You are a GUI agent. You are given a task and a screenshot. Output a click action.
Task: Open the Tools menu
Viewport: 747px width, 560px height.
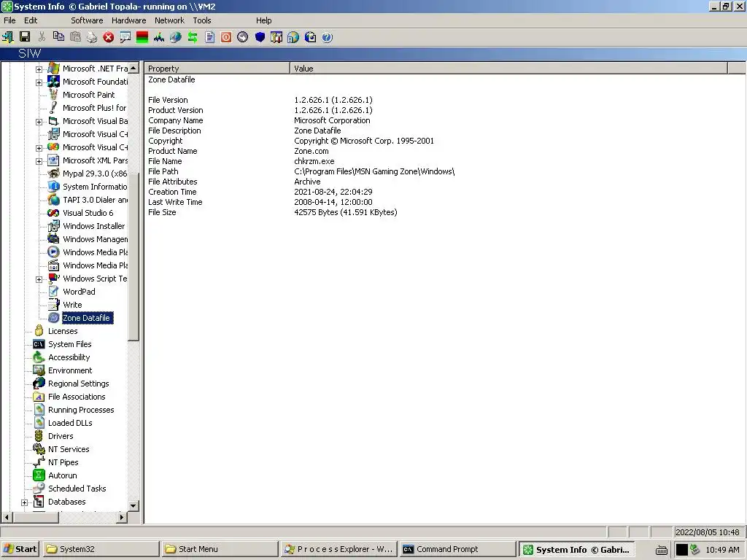[x=202, y=20]
